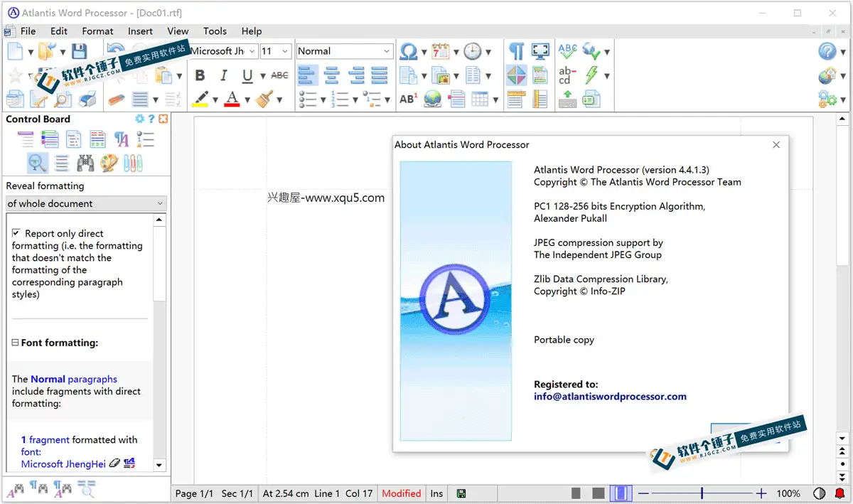Create a new document with the blank page icon
The width and height of the screenshot is (853, 504).
click(15, 51)
